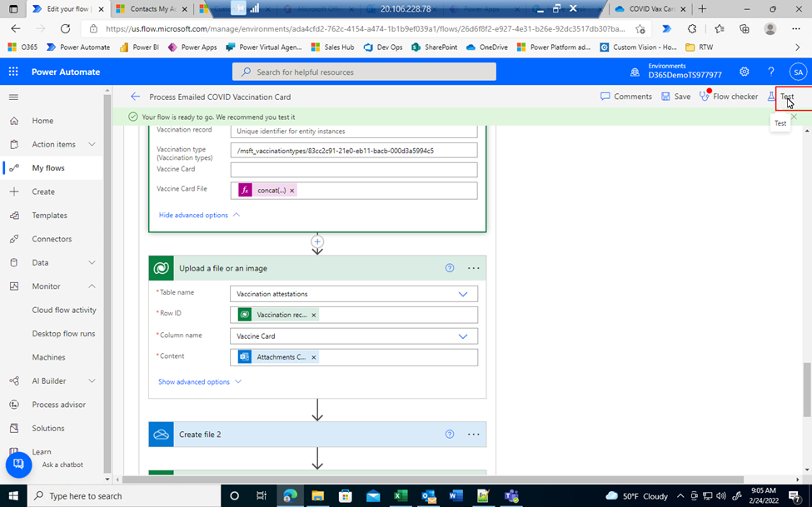The height and width of the screenshot is (507, 812).
Task: Expand the Table name dropdown
Action: point(463,294)
